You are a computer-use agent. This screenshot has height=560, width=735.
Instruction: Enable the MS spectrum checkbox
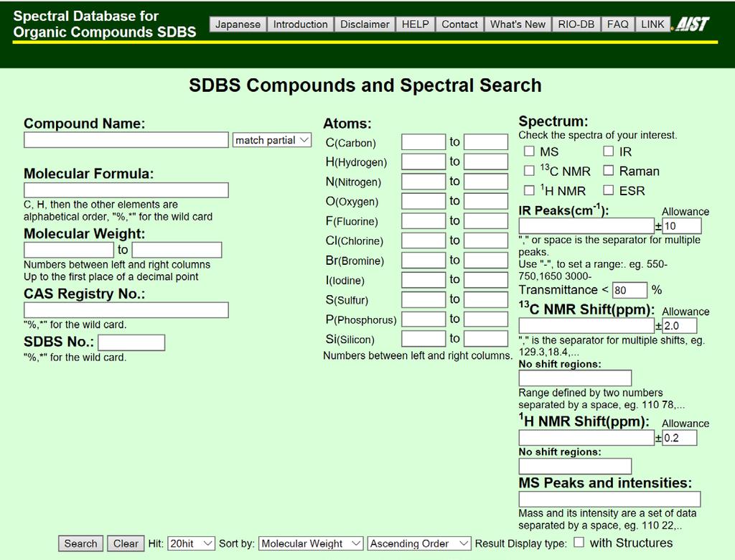pyautogui.click(x=529, y=151)
